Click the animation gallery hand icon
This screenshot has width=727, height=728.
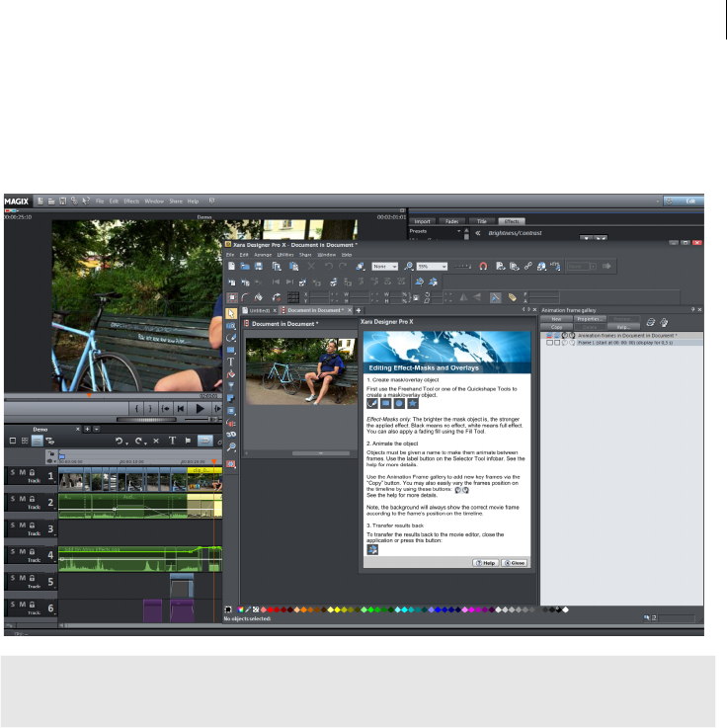[665, 322]
